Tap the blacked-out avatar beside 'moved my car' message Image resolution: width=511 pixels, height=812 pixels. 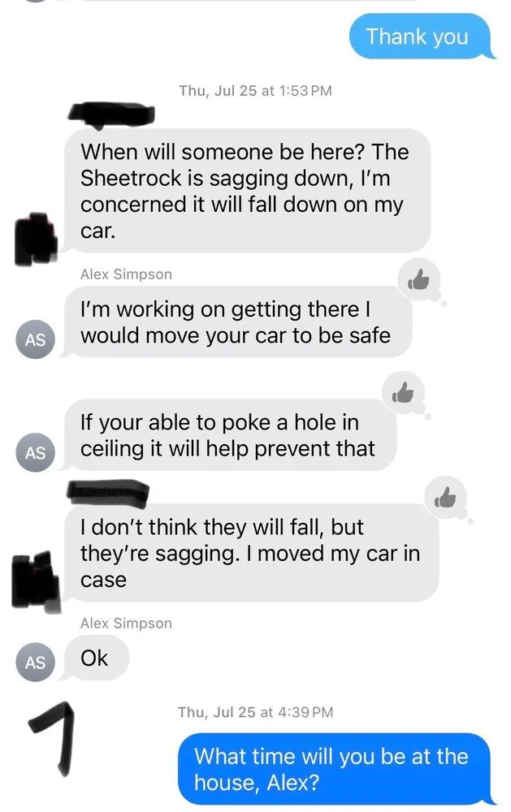tap(35, 581)
